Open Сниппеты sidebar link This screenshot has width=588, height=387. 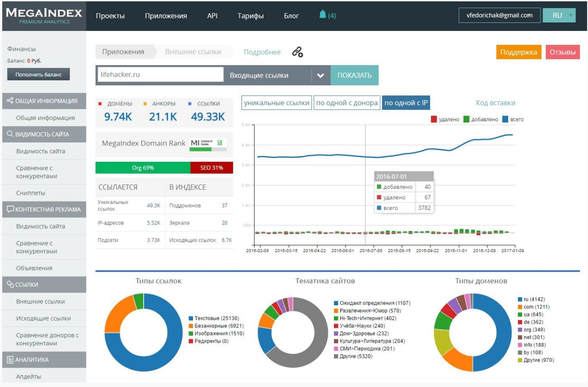pos(31,193)
